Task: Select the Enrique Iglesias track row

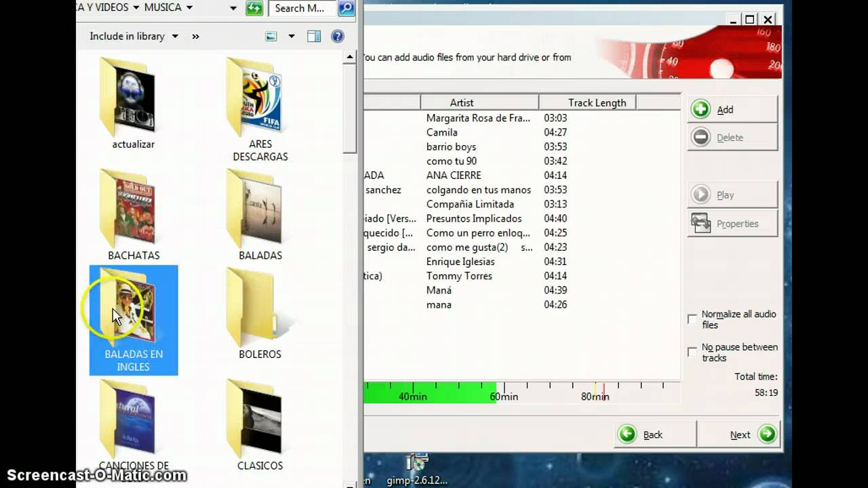Action: tap(521, 262)
